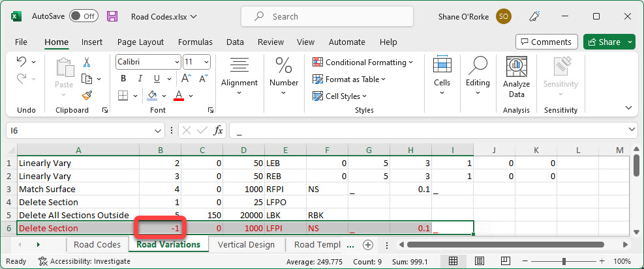Switch to Page Layout view icon
Viewport: 644px width, 269px height.
point(480,261)
